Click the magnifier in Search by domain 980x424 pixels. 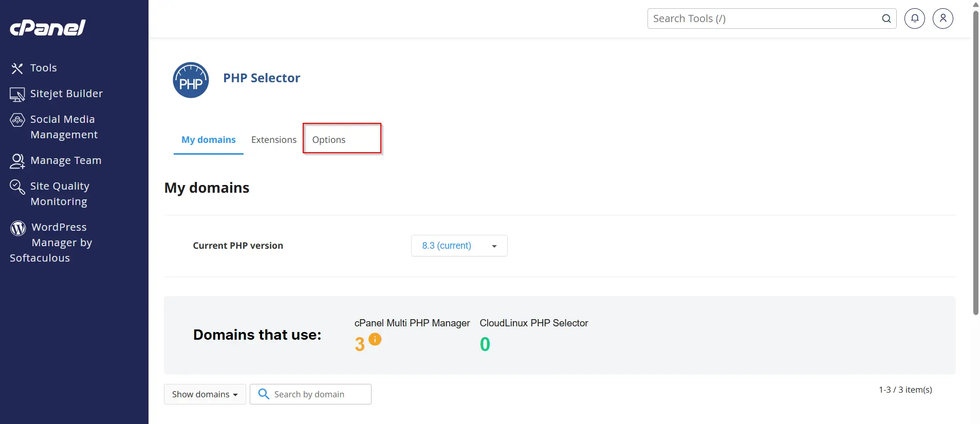[x=264, y=394]
